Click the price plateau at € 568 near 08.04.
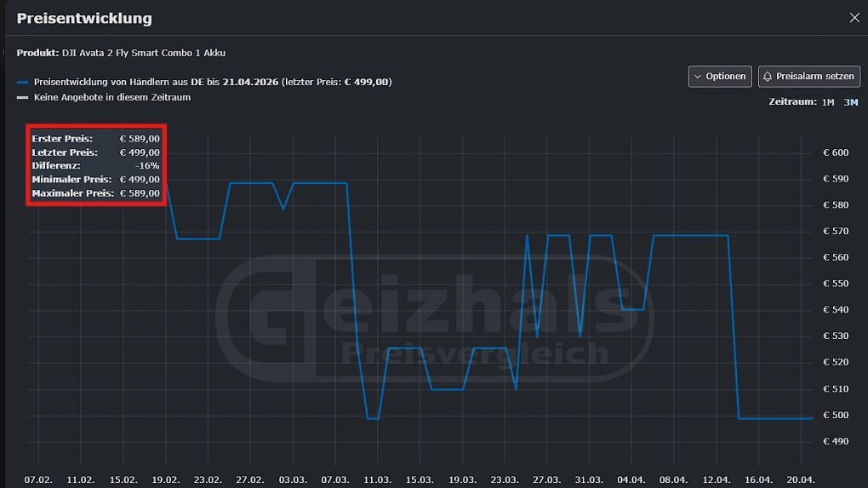 pos(690,235)
